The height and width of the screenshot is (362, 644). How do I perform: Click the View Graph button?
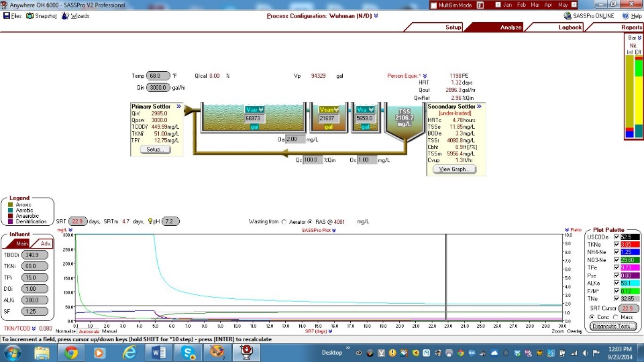(453, 170)
